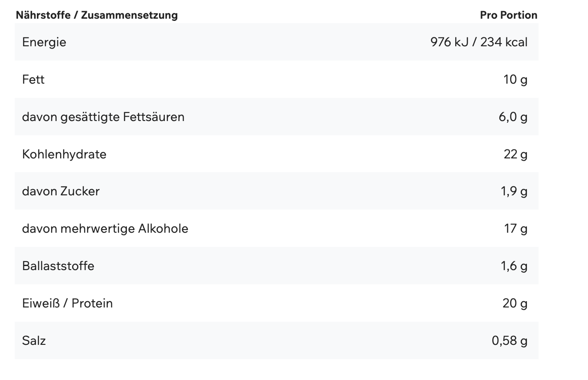Select the "Fett" row label
588x380 pixels.
[x=33, y=80]
